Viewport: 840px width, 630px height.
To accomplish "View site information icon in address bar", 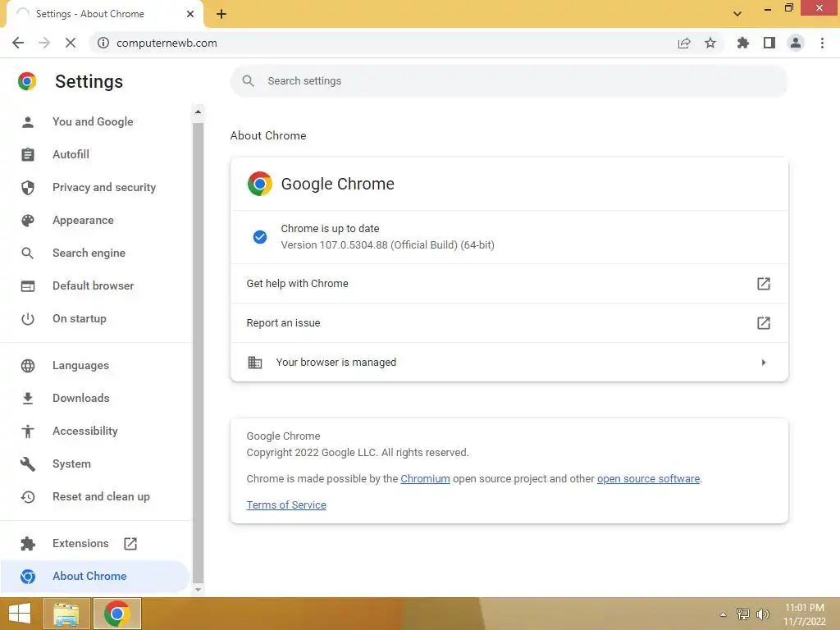I will coord(103,43).
